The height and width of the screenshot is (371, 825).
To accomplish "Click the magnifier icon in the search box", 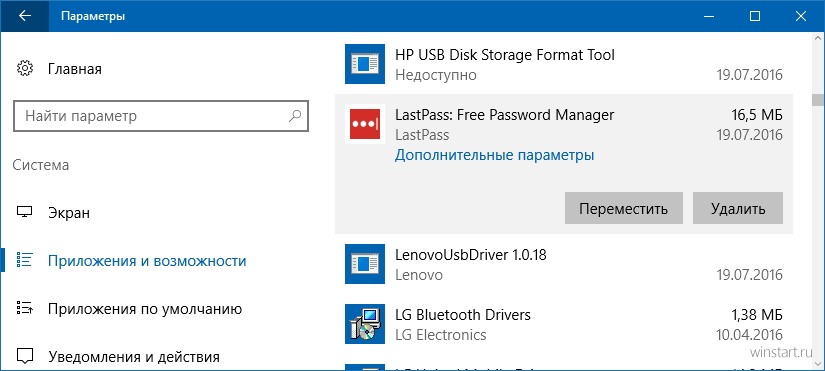I will click(295, 115).
